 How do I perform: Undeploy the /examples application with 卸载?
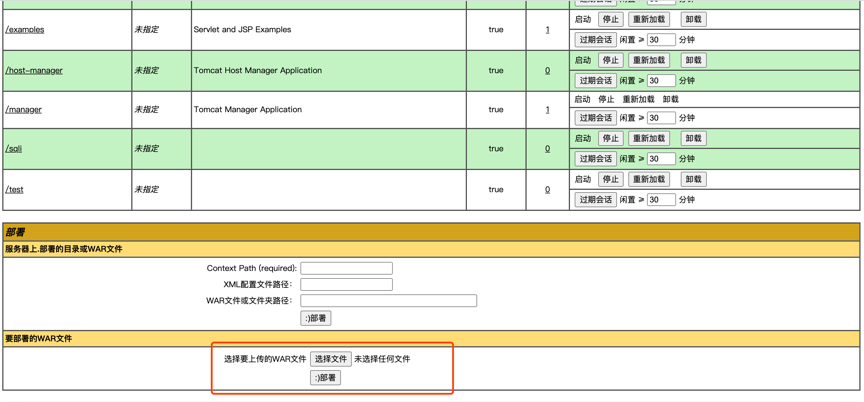(x=693, y=19)
